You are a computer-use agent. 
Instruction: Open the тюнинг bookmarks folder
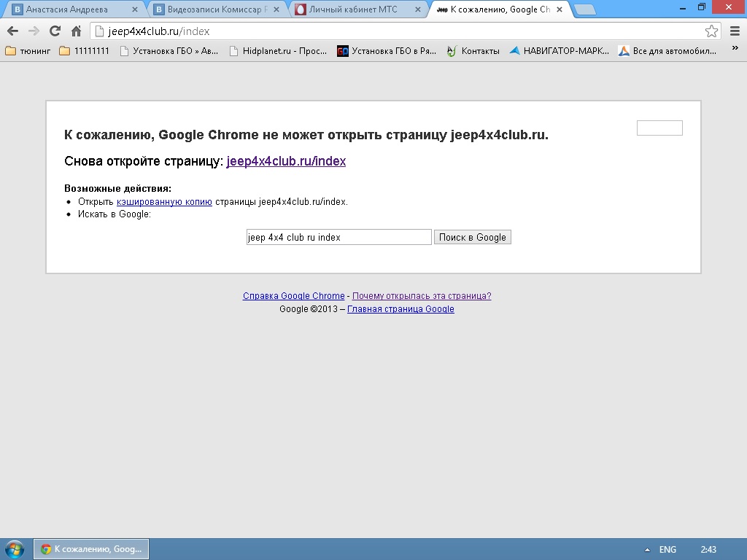28,51
